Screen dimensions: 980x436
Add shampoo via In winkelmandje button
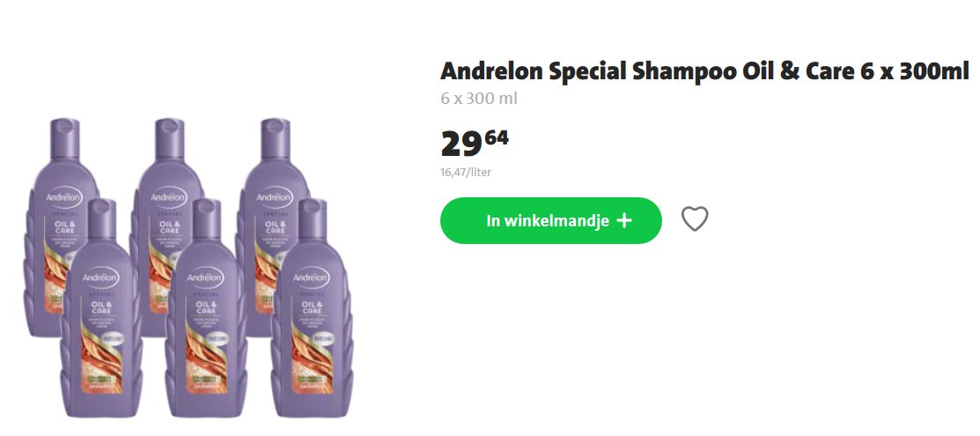pyautogui.click(x=550, y=220)
